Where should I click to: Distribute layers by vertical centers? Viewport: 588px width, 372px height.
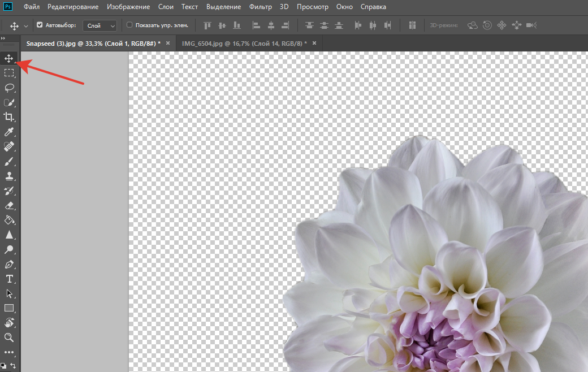coord(324,25)
